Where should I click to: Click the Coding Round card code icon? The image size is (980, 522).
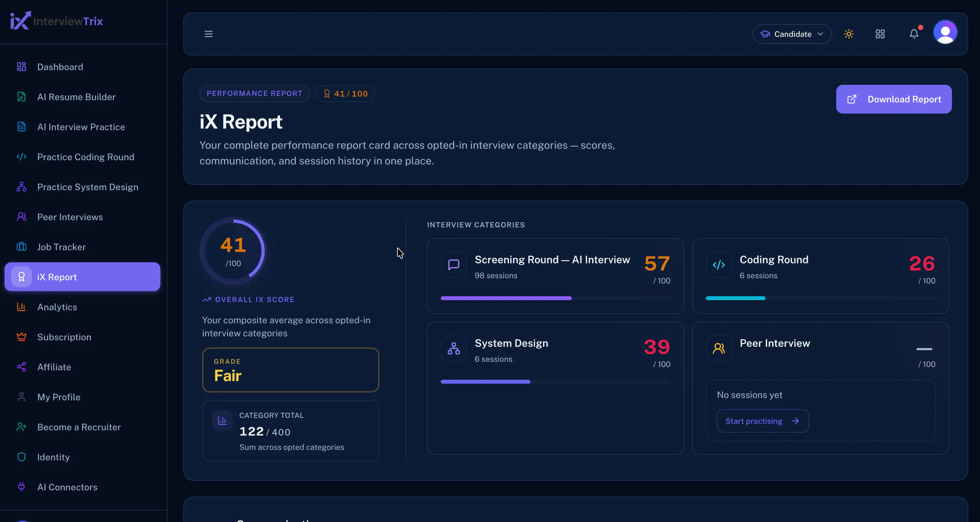tap(719, 265)
